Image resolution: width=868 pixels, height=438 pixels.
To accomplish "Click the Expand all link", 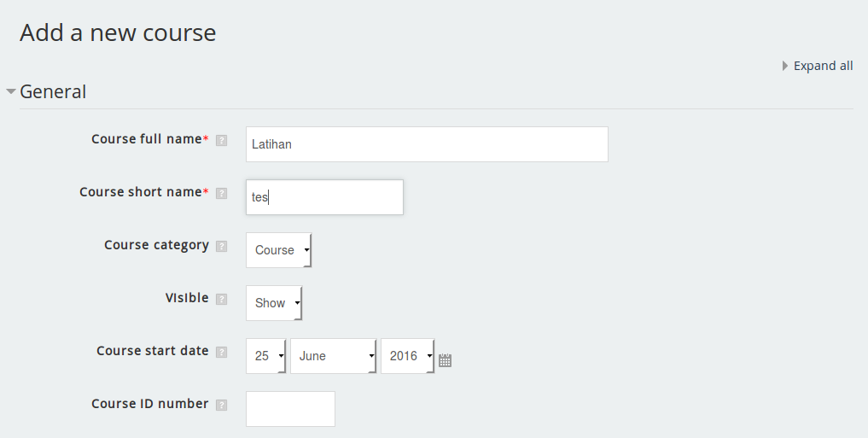I will [823, 66].
